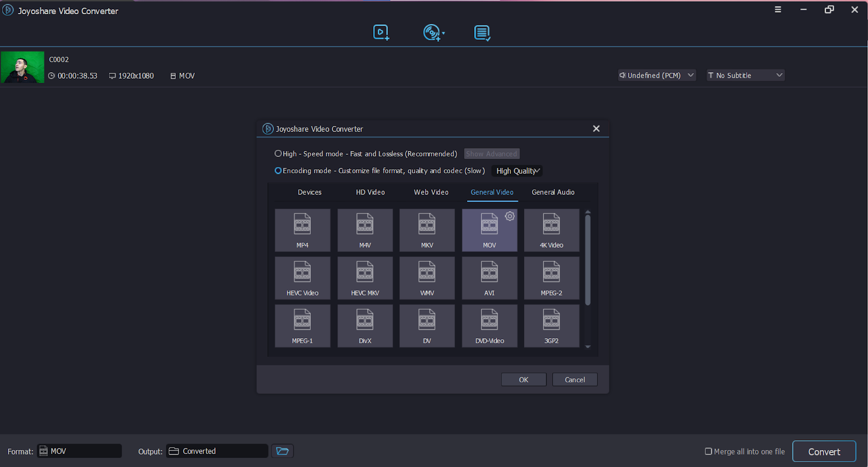Click the Add Files toolbar icon
Viewport: 868px width, 467px height.
point(381,33)
